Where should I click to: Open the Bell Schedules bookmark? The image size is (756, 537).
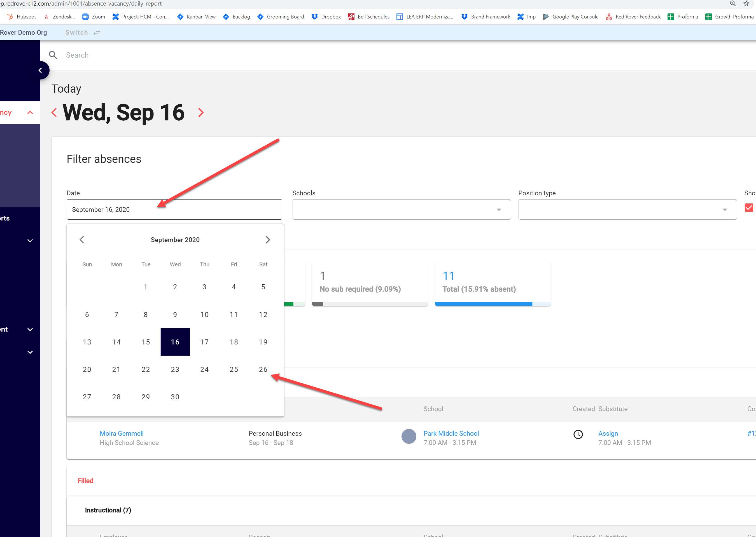[x=368, y=17]
